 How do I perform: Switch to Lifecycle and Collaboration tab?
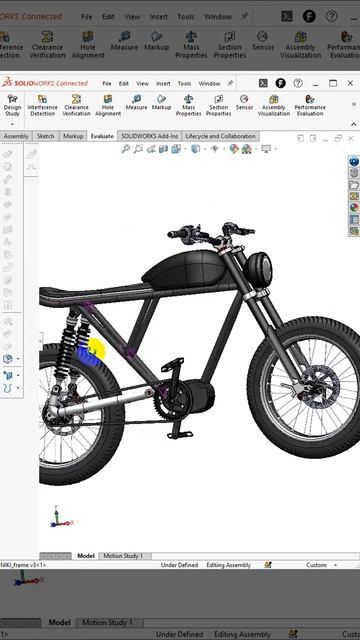point(220,136)
